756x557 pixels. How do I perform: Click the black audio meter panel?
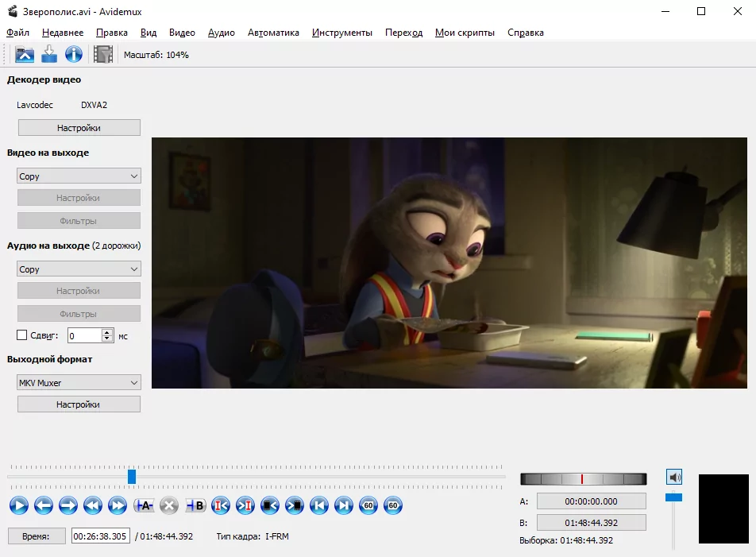[x=723, y=509]
